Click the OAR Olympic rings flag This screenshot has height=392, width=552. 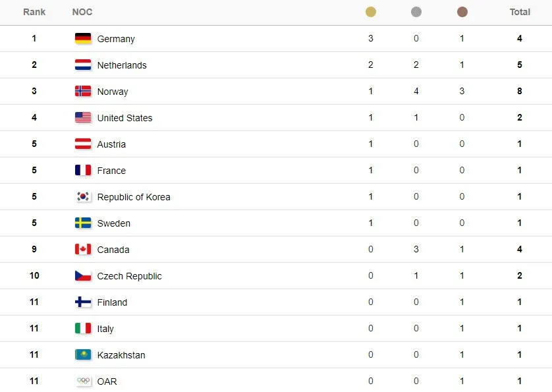coord(83,381)
